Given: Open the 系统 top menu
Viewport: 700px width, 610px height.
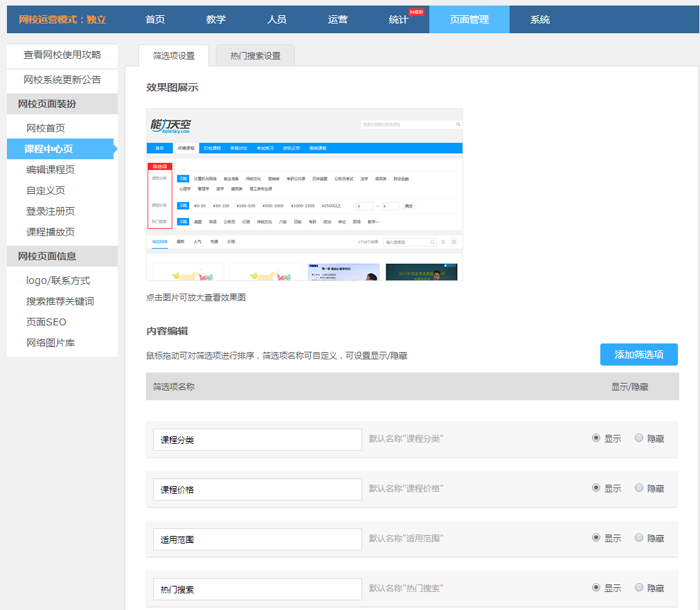Looking at the screenshot, I should [540, 19].
